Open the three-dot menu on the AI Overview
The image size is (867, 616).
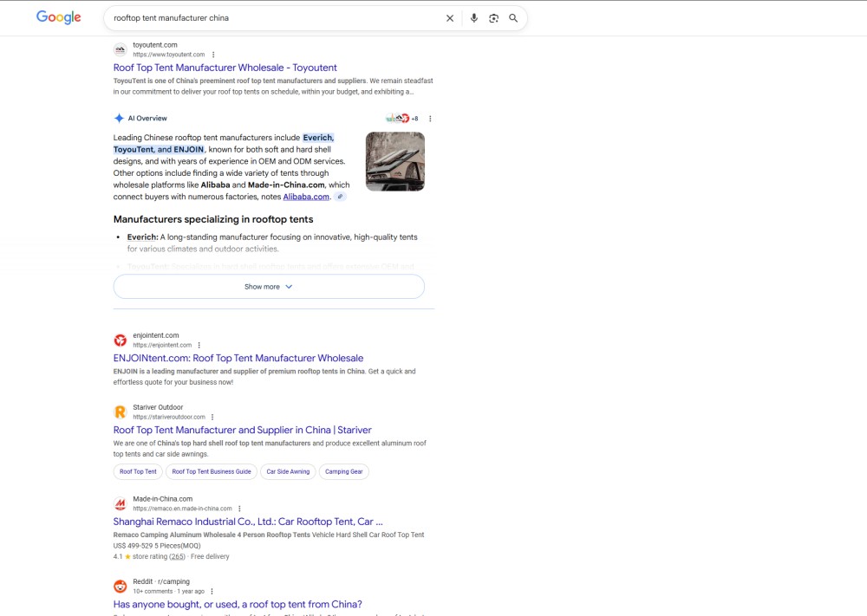(x=430, y=118)
